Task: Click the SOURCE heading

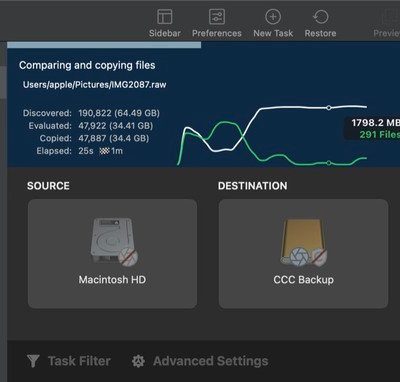Action: pyautogui.click(x=48, y=186)
